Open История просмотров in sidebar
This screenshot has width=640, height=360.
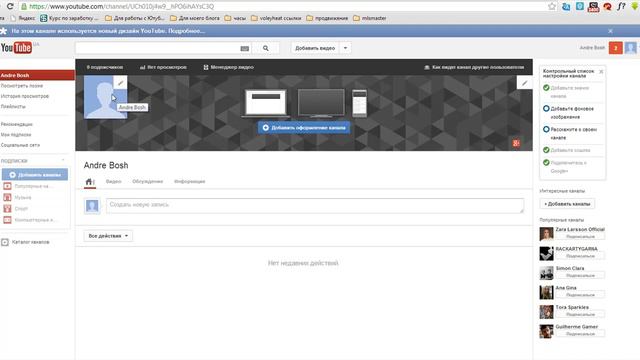[24, 96]
